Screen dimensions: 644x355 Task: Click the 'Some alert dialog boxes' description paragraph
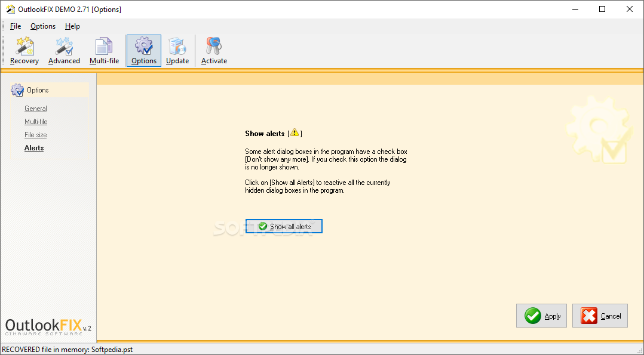(326, 159)
